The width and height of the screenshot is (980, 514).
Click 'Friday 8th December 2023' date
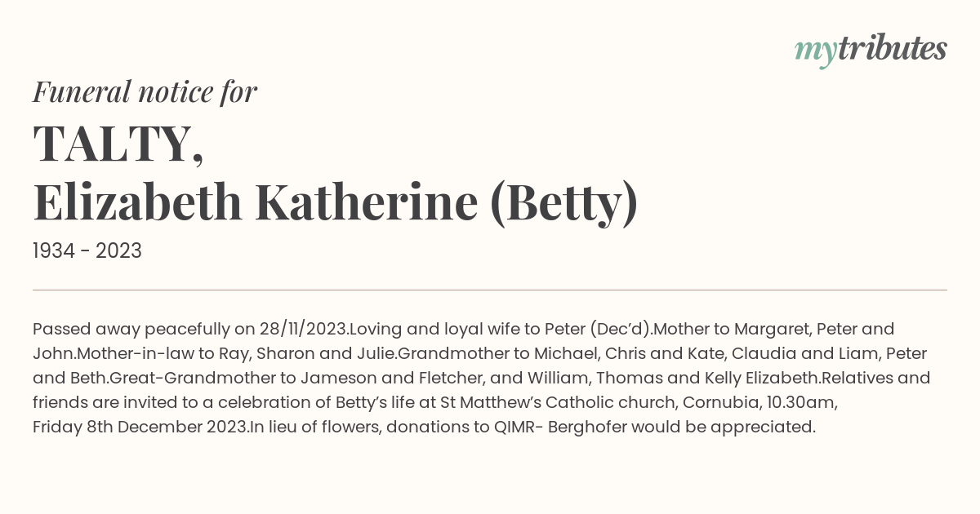(140, 428)
